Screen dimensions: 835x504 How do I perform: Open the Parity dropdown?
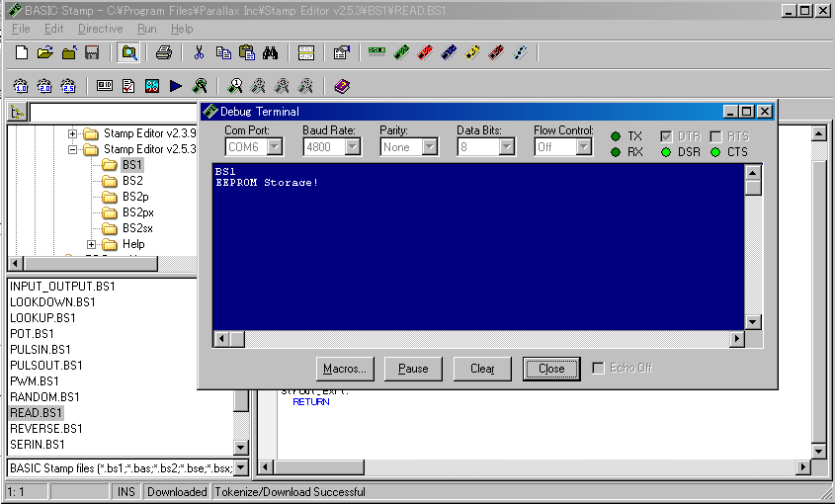430,146
